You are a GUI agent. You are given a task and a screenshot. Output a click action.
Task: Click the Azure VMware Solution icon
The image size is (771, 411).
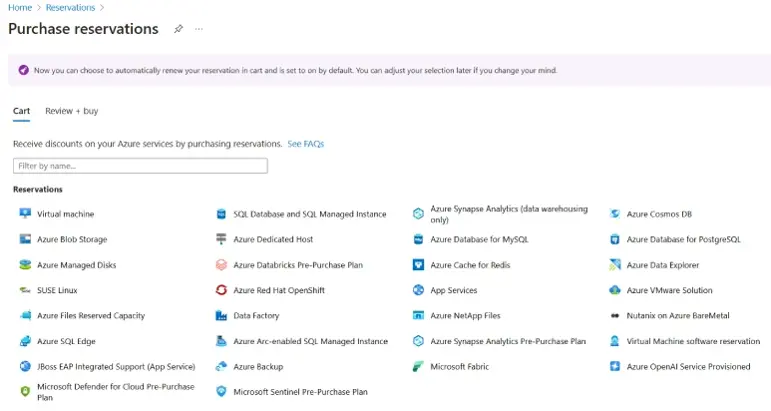pos(615,290)
